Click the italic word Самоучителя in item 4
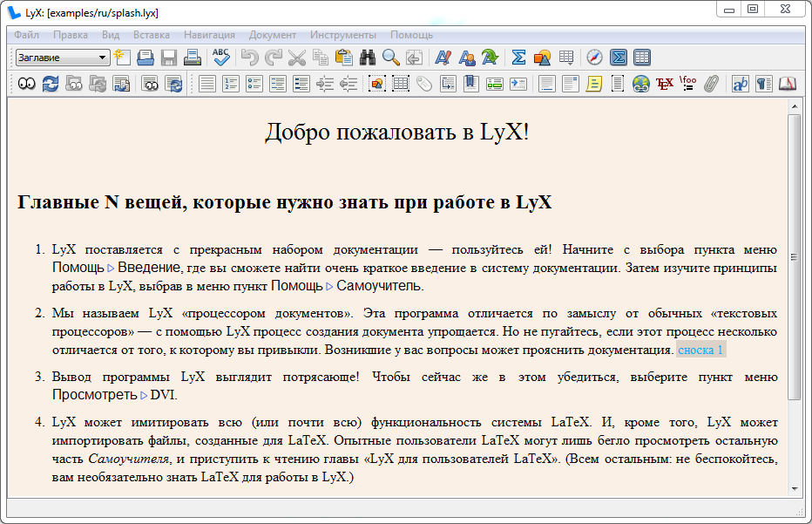Screen dimensions: 812x524 click(129, 459)
